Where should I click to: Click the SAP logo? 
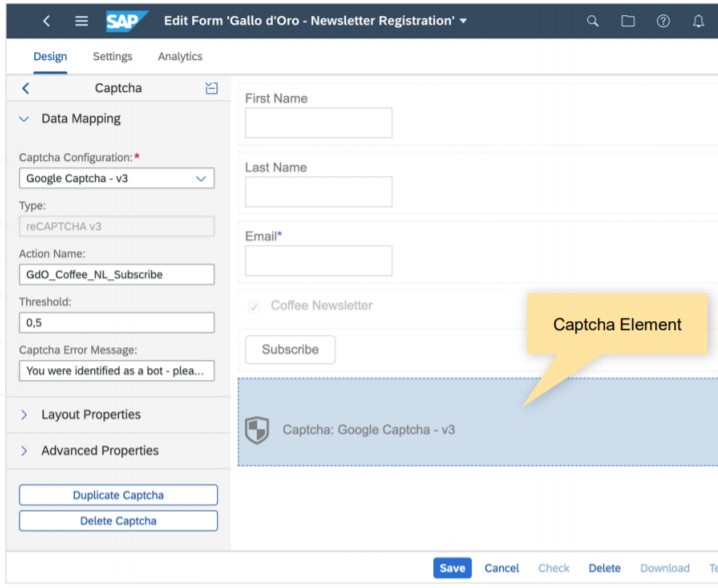tap(126, 21)
